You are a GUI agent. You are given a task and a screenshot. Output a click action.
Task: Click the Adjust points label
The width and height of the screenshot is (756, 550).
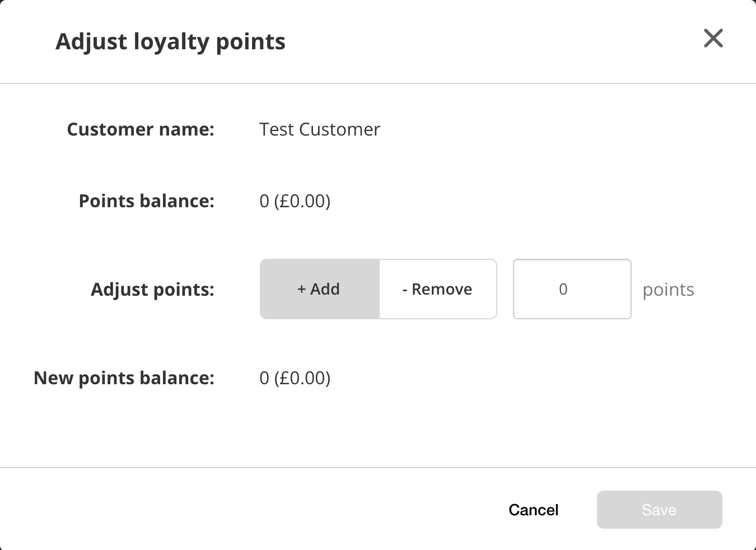pos(152,290)
